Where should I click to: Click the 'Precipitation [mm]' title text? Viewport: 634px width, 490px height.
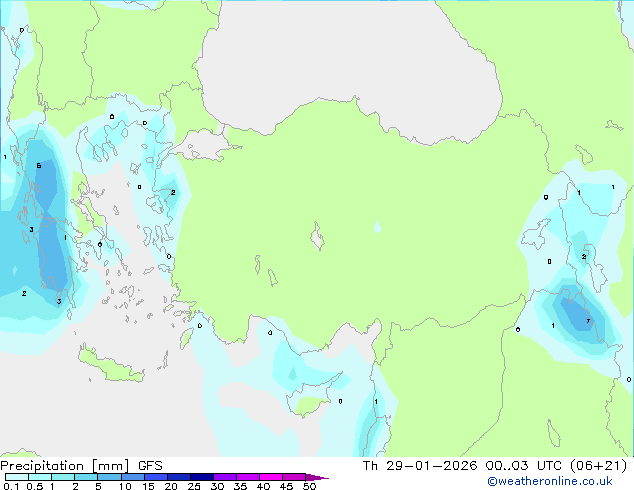[x=65, y=466]
